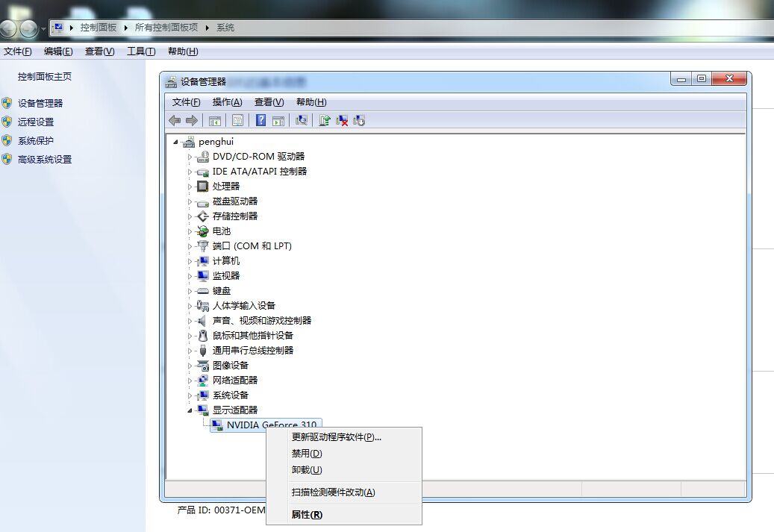Select the 键盘 keyboard icon
This screenshot has height=532, width=774.
point(203,291)
